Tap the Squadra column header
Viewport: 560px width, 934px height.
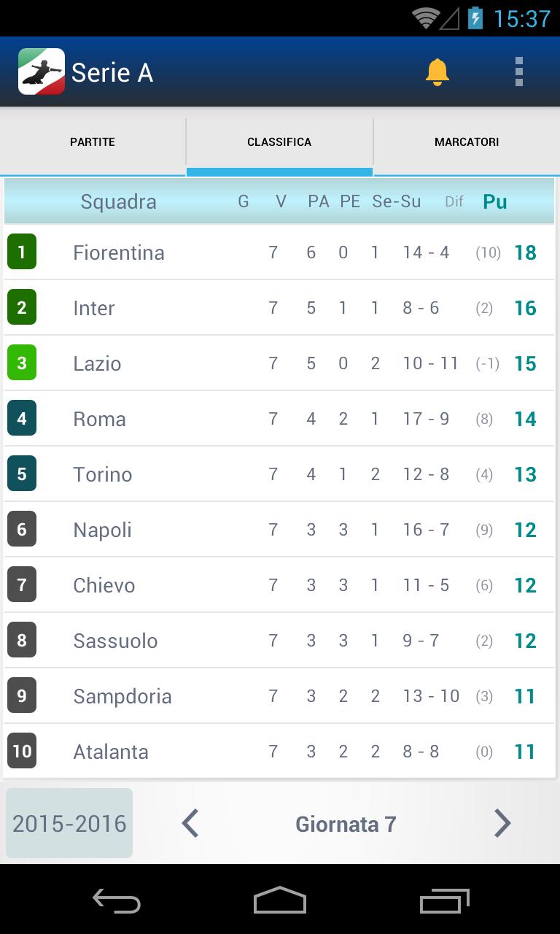118,201
